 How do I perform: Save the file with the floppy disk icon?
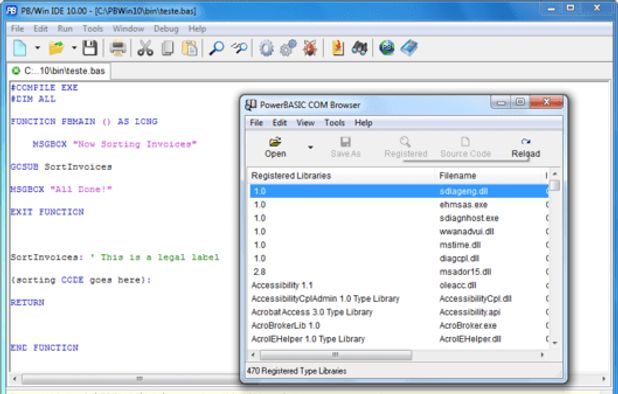point(90,48)
